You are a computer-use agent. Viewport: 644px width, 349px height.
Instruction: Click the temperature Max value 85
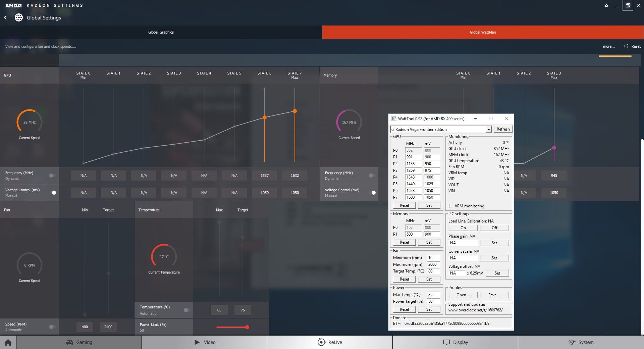[x=219, y=310]
